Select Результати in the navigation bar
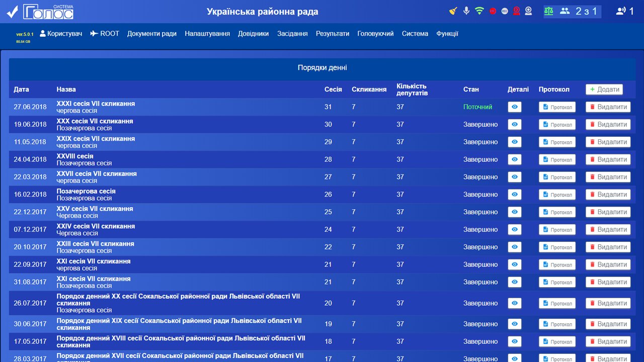Screen dimensions: 644x362 click(x=332, y=34)
